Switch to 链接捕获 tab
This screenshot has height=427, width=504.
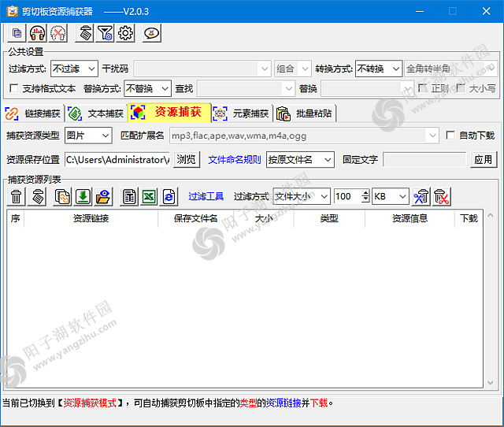[x=33, y=113]
